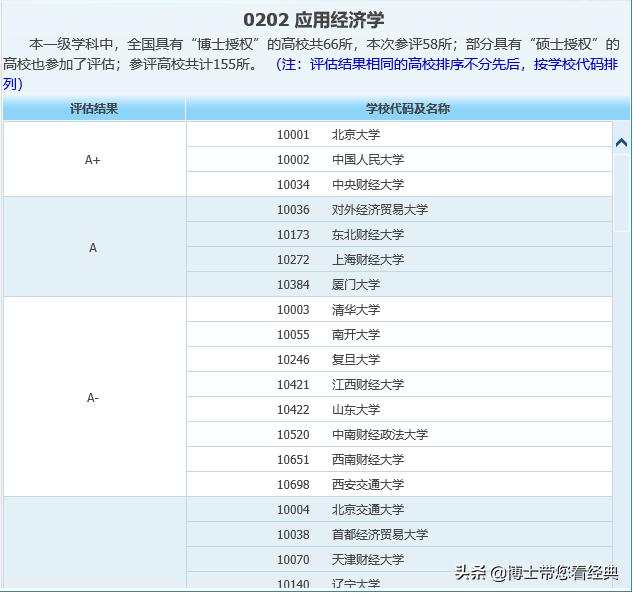
Task: Select row 10002 中国人民大学
Action: click(399, 159)
